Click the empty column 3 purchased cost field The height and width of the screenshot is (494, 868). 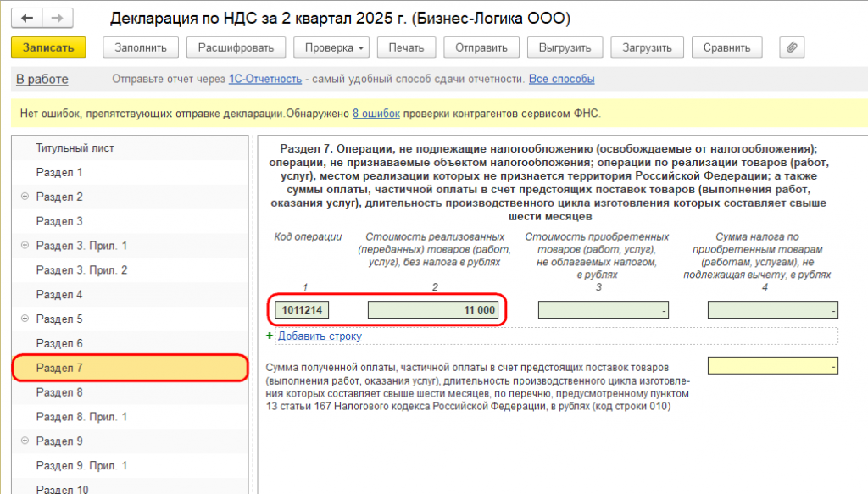(604, 310)
